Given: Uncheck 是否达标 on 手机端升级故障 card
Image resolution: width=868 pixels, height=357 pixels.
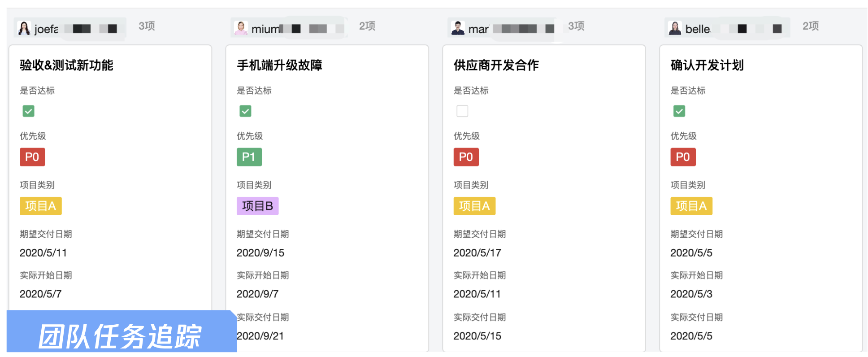Looking at the screenshot, I should pos(245,111).
